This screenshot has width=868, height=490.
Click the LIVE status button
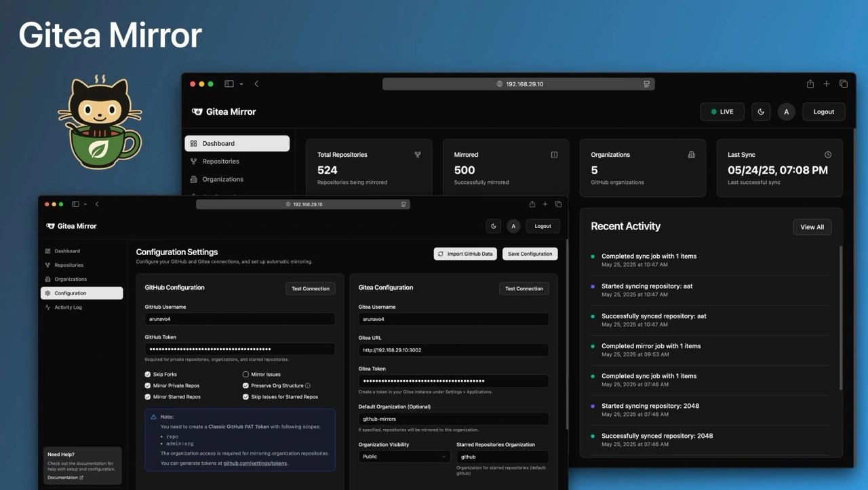tap(722, 112)
